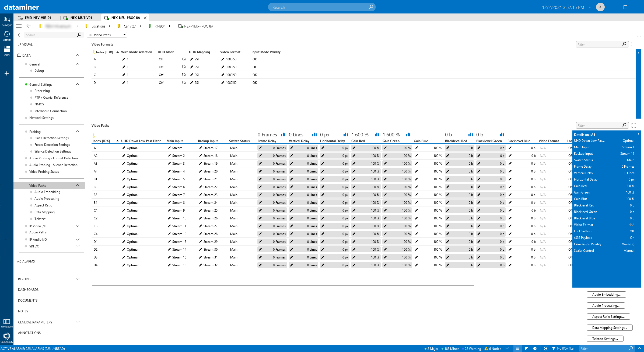The image size is (644, 352).
Task: Click the Frame Delay histogram icon
Action: click(283, 134)
